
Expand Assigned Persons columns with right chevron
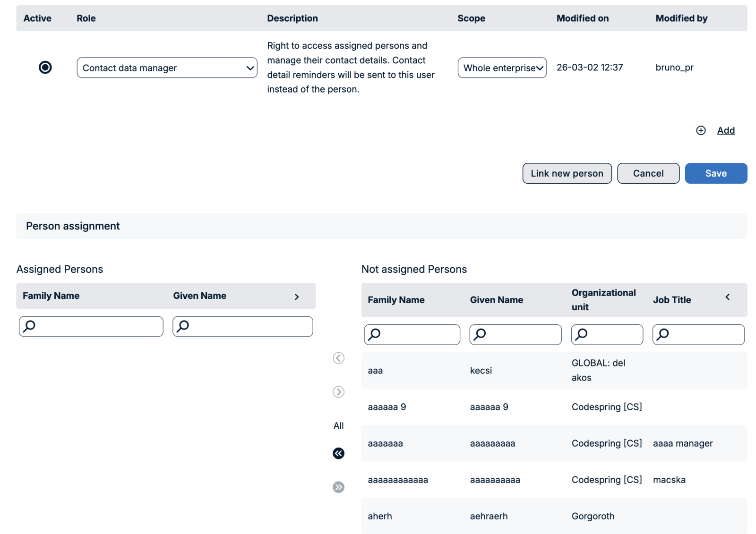297,297
